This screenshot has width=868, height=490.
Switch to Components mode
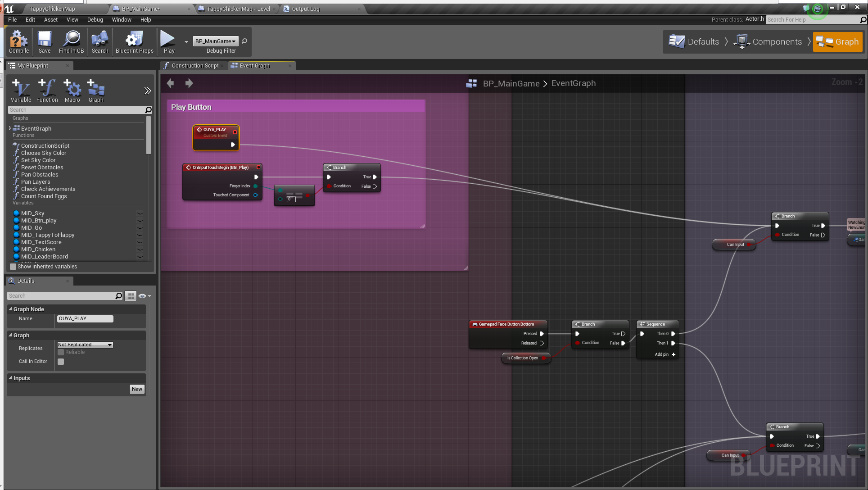[768, 42]
